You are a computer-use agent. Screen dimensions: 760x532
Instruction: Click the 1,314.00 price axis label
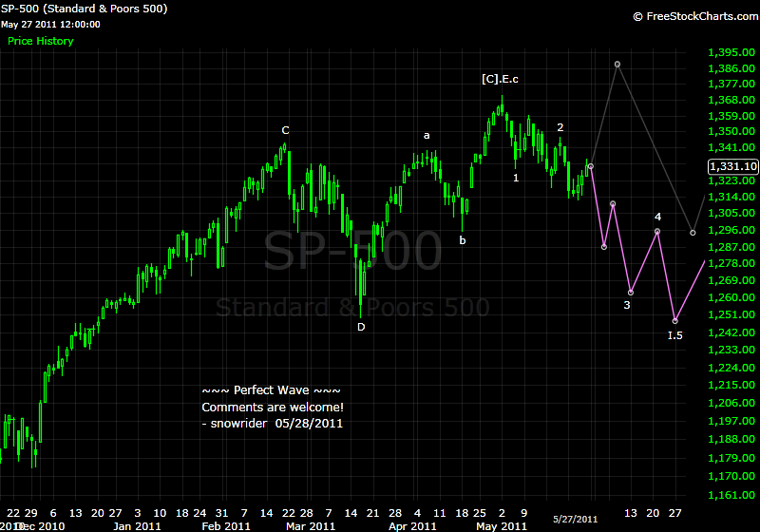coord(731,197)
